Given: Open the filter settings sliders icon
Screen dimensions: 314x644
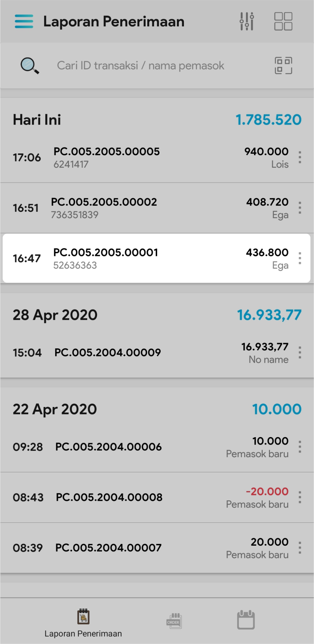Looking at the screenshot, I should pyautogui.click(x=247, y=21).
